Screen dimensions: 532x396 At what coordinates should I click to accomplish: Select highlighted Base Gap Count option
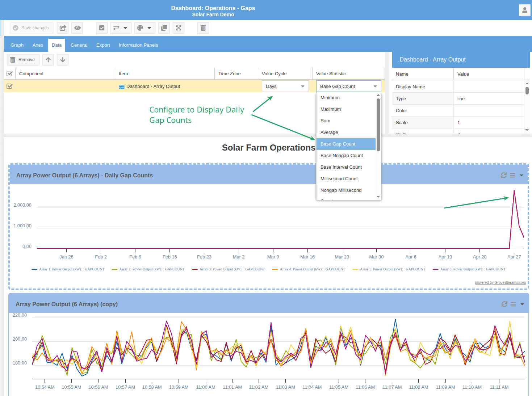(346, 144)
